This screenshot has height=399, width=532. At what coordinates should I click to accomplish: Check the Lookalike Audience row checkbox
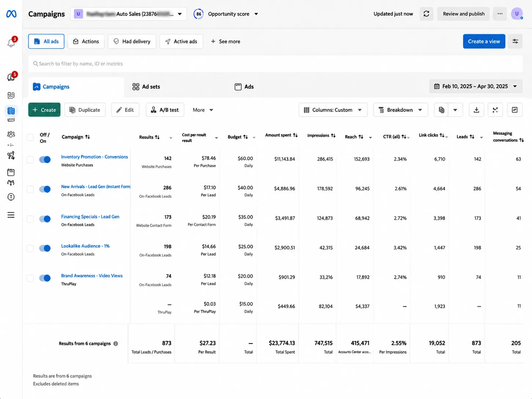click(x=30, y=248)
